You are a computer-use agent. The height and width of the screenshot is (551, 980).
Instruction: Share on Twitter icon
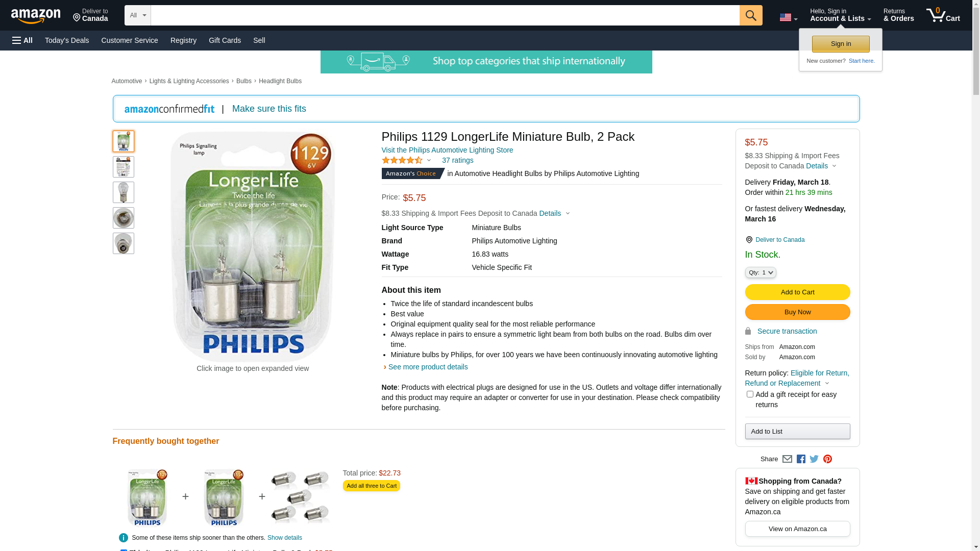tap(814, 459)
